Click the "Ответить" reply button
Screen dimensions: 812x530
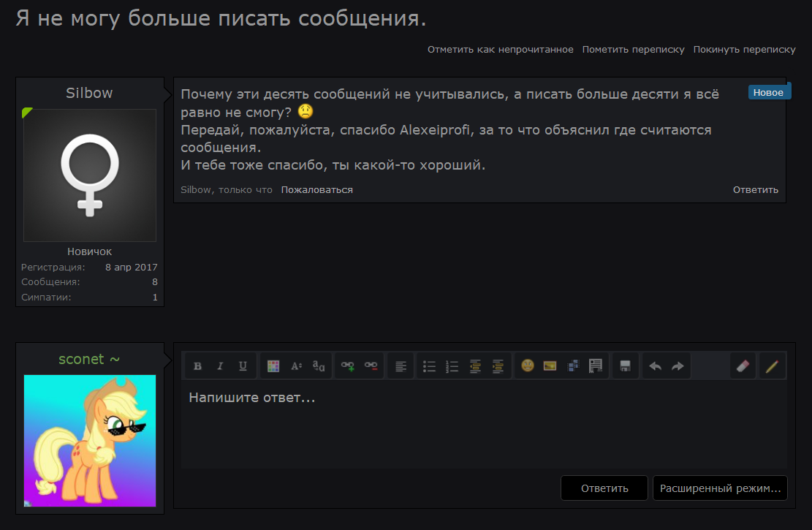click(x=604, y=488)
